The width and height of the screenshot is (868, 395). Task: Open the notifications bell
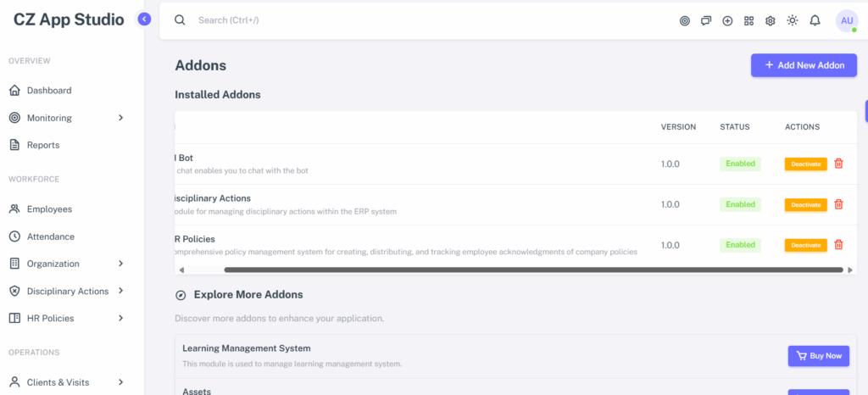pyautogui.click(x=815, y=21)
